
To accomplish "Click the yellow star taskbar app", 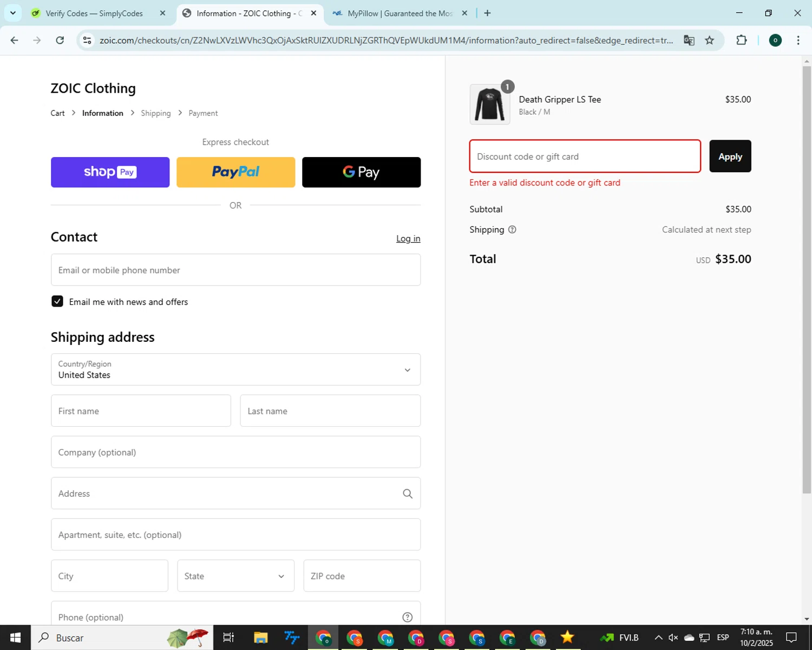I will tap(567, 638).
